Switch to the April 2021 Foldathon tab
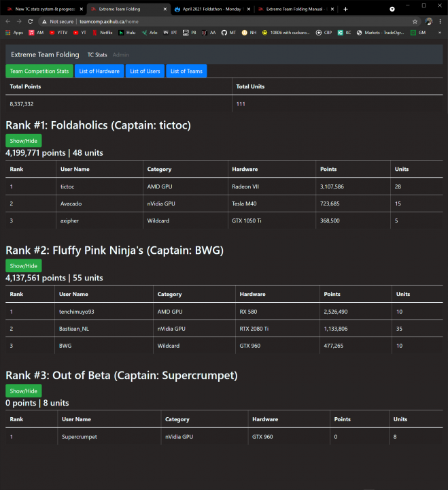Screen dimensions: 448x490 [x=209, y=9]
